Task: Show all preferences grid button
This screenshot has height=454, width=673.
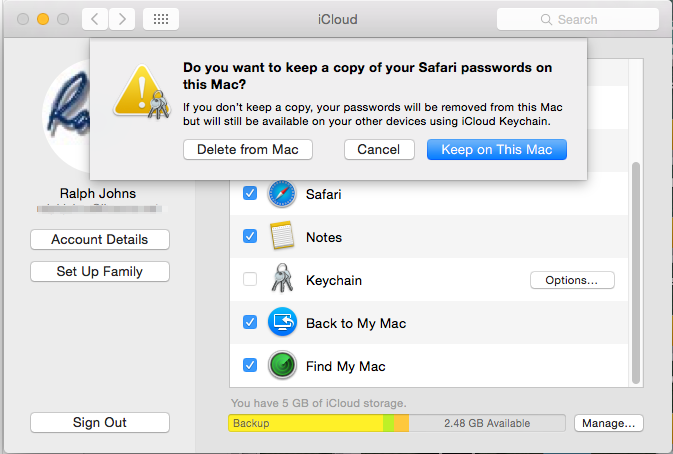Action: 161,19
